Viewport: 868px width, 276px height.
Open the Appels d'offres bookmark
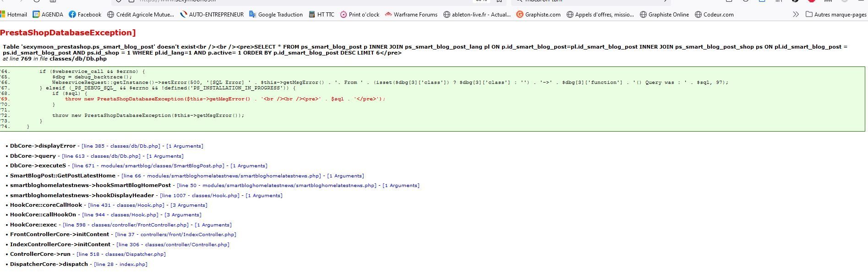[600, 15]
